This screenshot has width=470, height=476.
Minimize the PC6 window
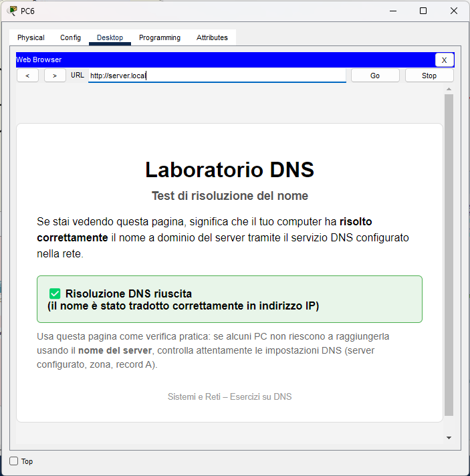[x=393, y=11]
